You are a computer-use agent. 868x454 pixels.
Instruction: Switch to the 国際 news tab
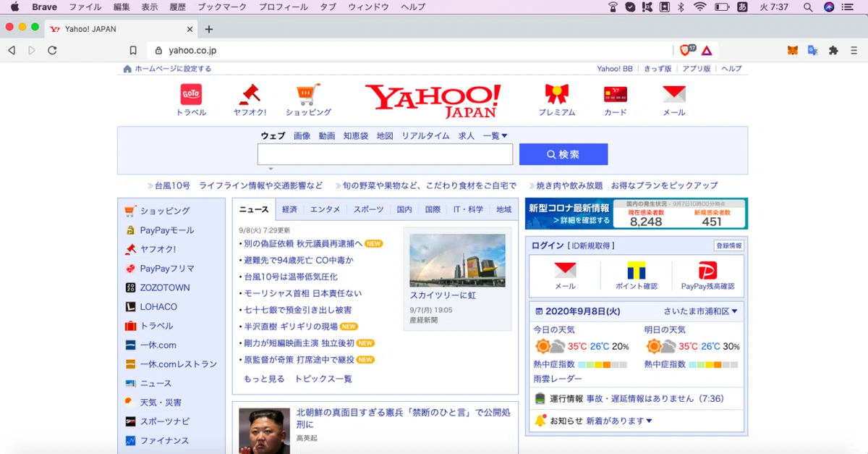(433, 209)
